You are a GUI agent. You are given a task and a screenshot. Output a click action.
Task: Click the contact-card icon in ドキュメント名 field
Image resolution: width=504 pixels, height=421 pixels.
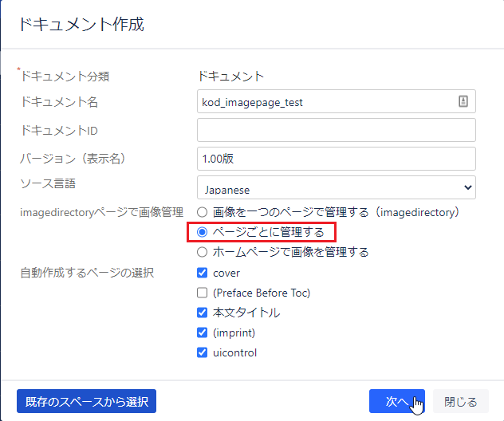tap(463, 101)
